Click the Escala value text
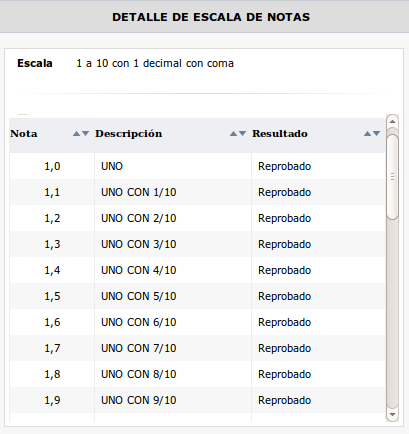Image resolution: width=409 pixels, height=434 pixels. tap(155, 63)
